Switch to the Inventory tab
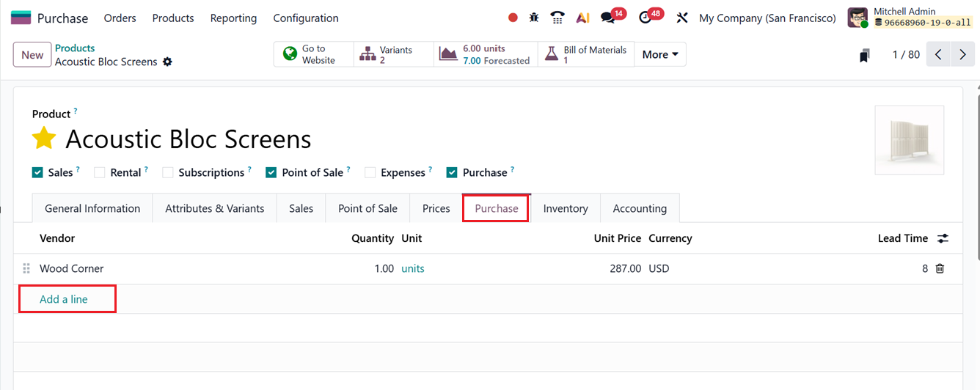980x390 pixels. pyautogui.click(x=565, y=209)
